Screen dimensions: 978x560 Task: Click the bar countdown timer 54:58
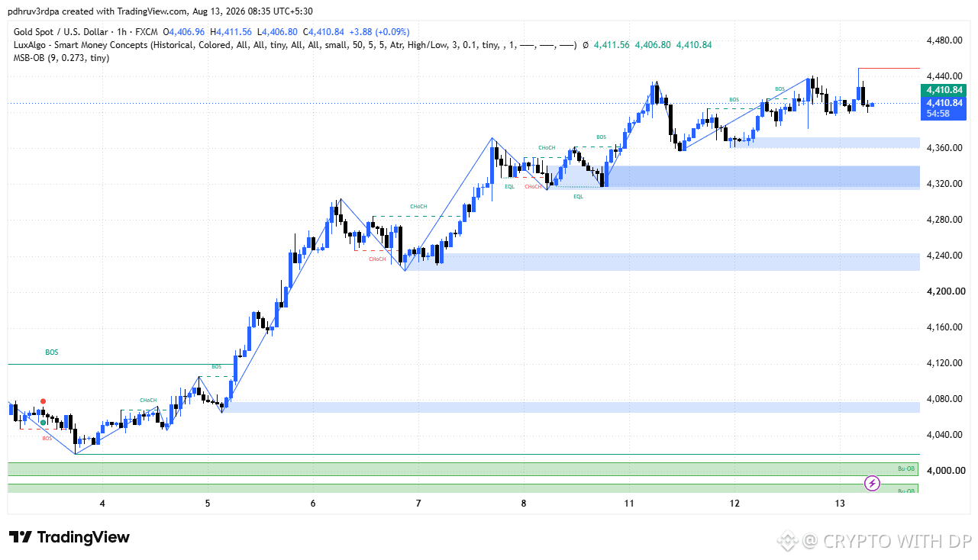(938, 114)
